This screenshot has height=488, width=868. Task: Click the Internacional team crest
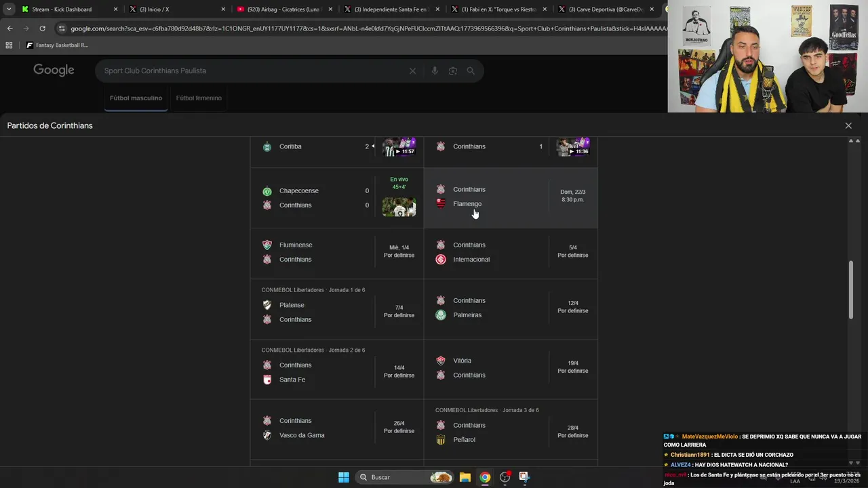click(x=441, y=260)
